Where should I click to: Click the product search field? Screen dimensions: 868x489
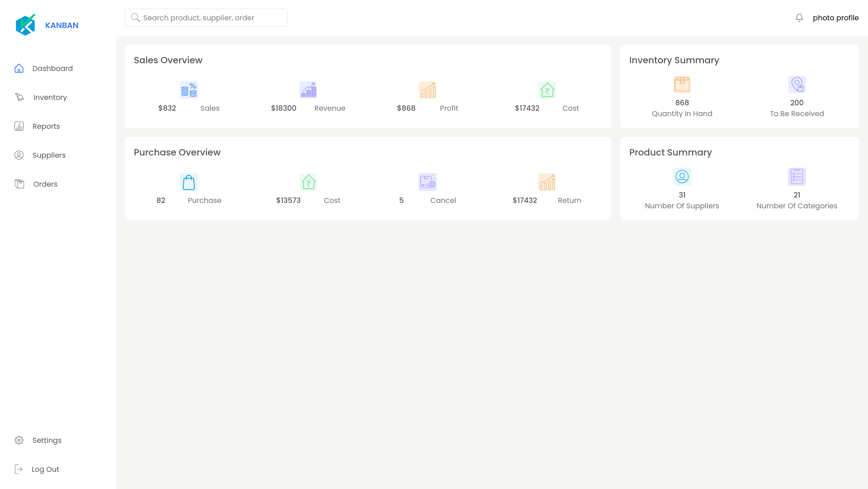(206, 18)
